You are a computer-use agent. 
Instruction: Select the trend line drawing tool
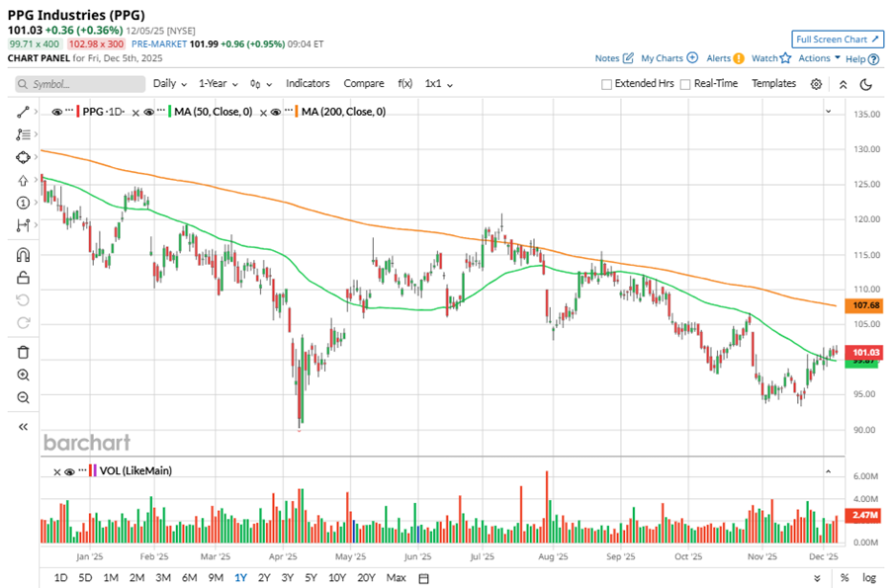[x=23, y=112]
